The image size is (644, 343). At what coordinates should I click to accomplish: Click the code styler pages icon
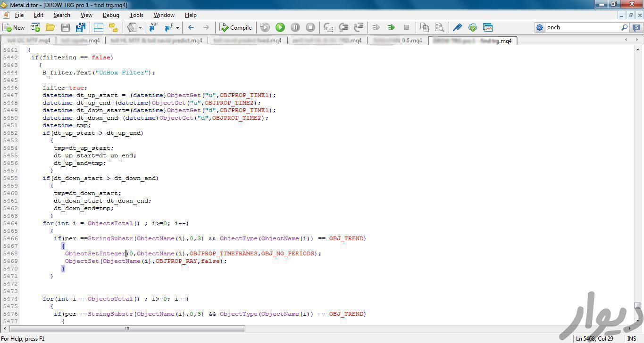(132, 27)
